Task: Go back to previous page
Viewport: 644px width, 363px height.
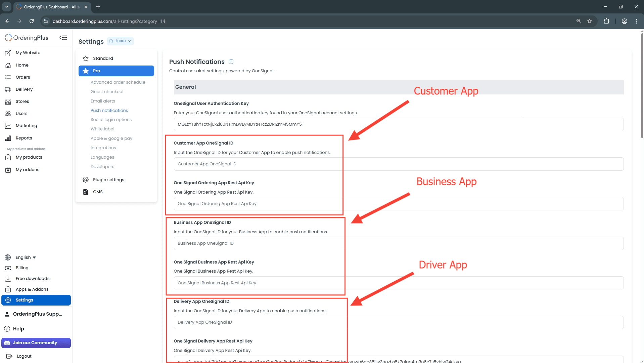Action: tap(7, 21)
